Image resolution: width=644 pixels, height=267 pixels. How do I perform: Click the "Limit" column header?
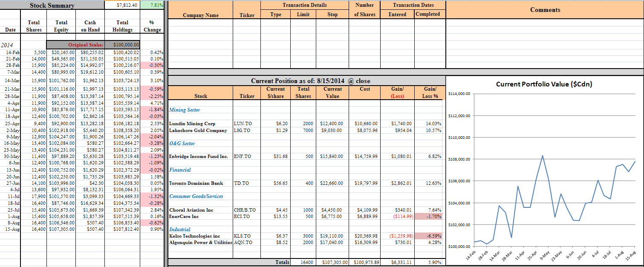(303, 14)
